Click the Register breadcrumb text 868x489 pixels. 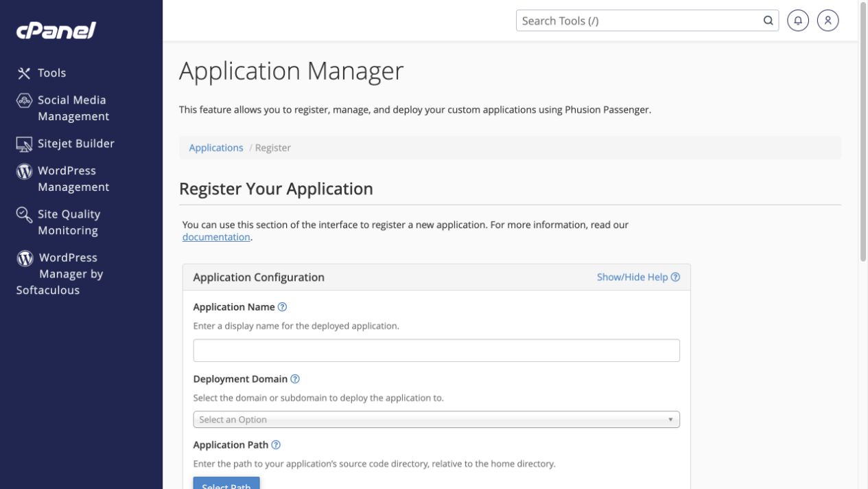273,148
